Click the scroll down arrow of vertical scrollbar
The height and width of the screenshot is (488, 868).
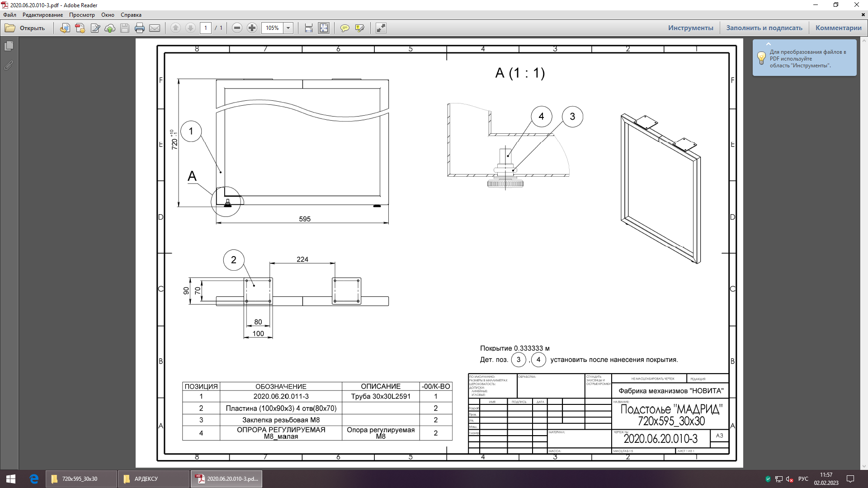(864, 466)
